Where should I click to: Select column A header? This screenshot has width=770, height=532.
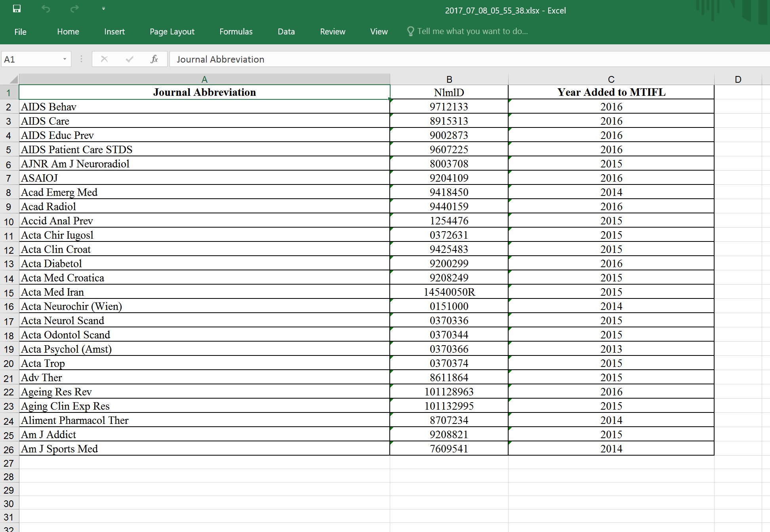coord(204,79)
